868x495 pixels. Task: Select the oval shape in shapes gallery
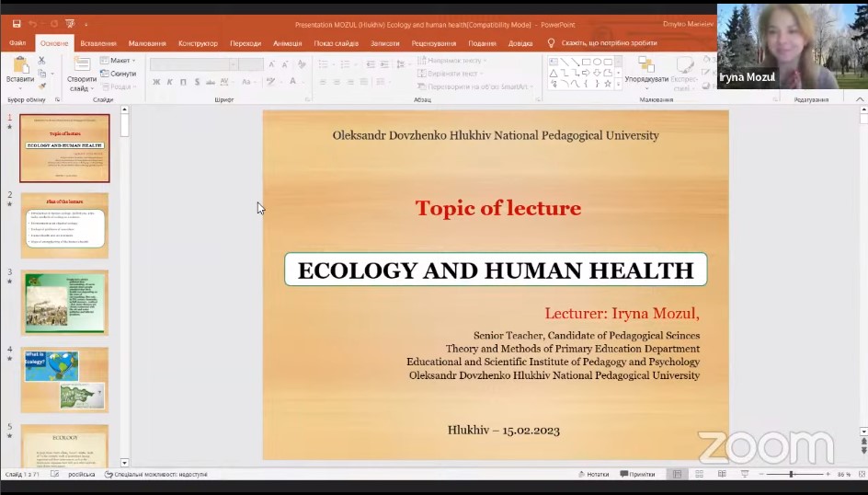[597, 62]
